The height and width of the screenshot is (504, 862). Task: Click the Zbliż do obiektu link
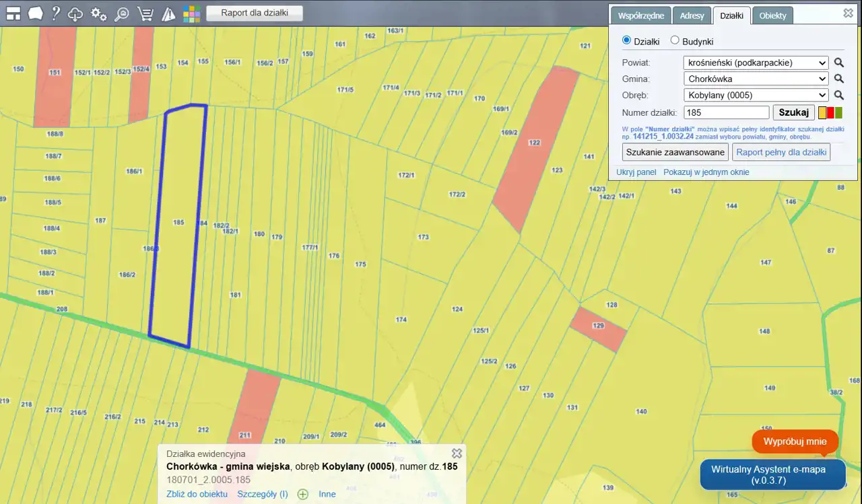point(197,494)
